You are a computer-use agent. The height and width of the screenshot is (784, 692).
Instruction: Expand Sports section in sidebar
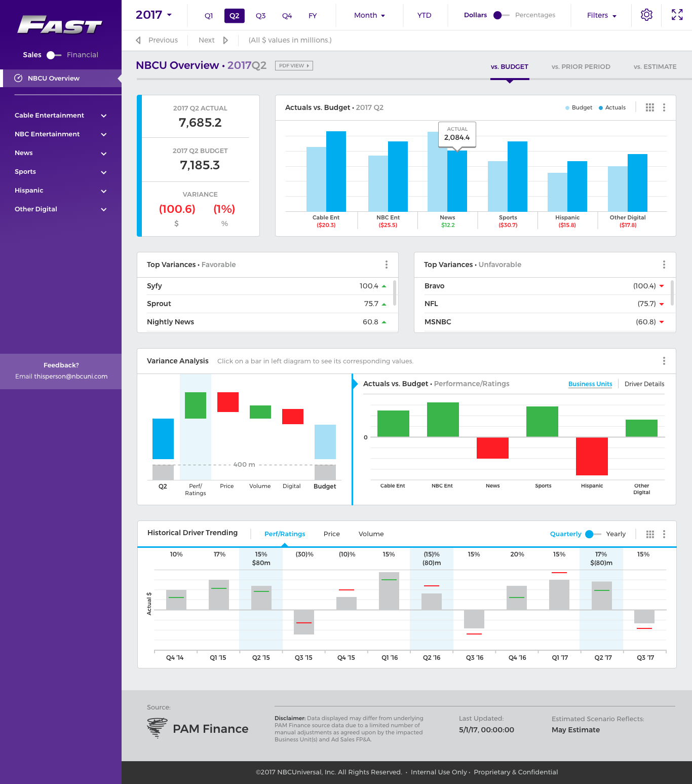pyautogui.click(x=61, y=172)
